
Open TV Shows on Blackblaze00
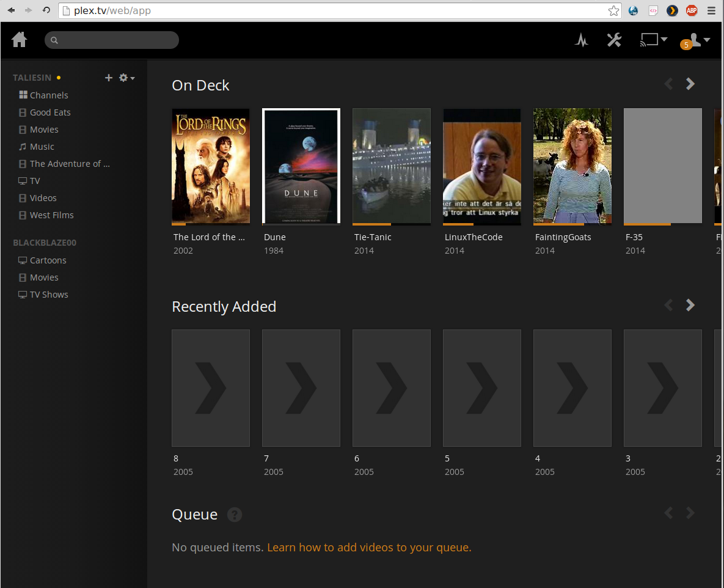(x=43, y=294)
